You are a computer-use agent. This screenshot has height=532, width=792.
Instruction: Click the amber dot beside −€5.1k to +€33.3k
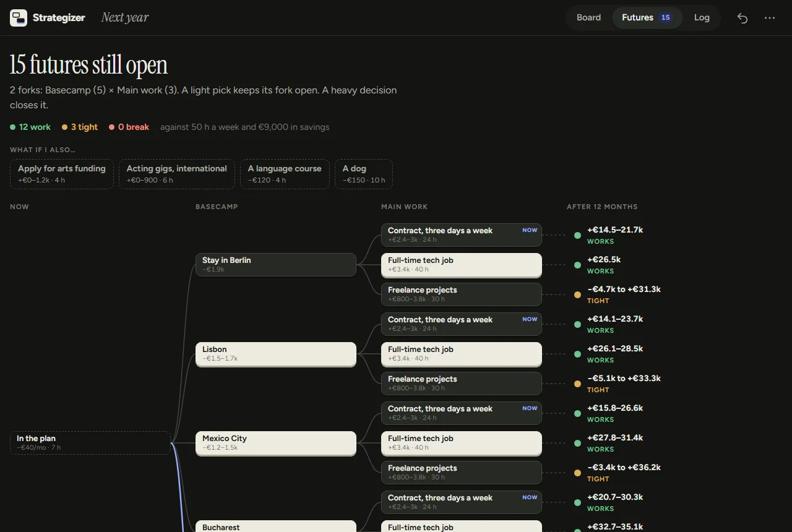pyautogui.click(x=577, y=384)
